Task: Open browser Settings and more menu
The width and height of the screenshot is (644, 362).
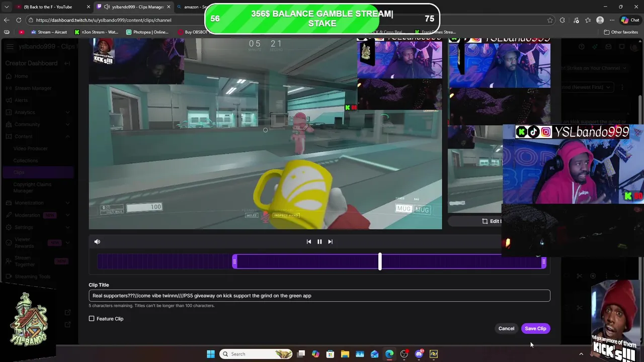Action: (612, 20)
